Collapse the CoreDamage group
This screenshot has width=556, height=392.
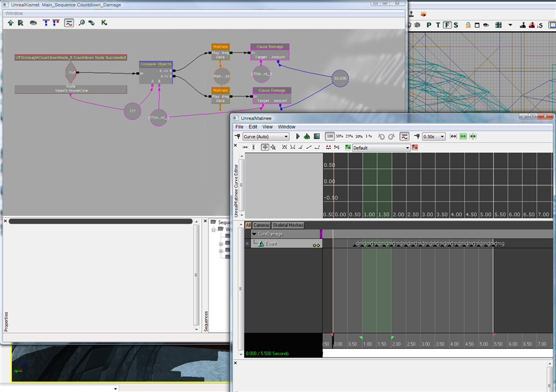254,234
